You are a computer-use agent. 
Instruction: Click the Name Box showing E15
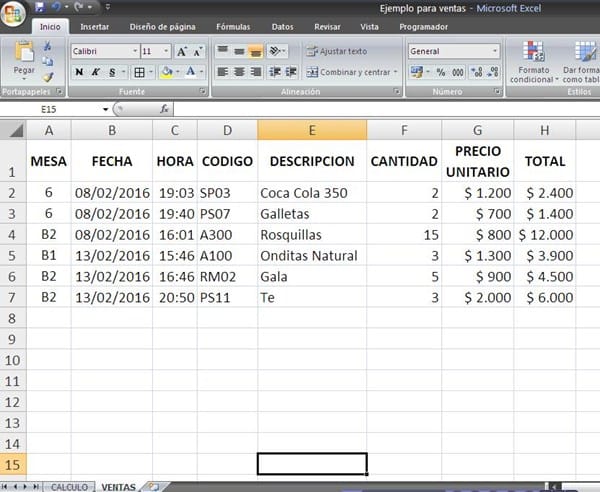(51, 109)
